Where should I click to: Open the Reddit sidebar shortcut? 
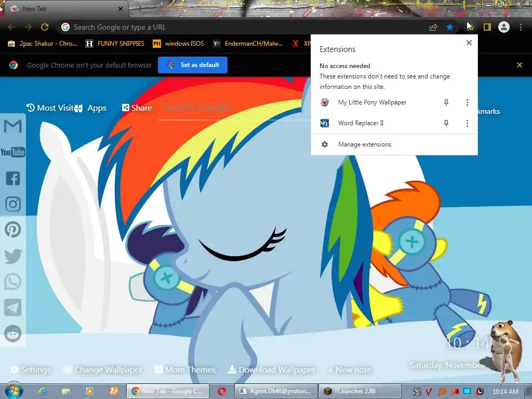(13, 334)
